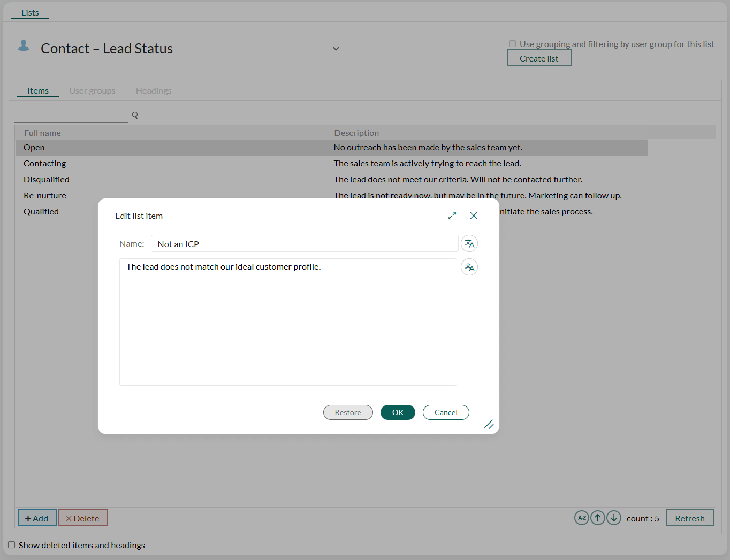Move selected item down using the down arrow icon
The width and height of the screenshot is (730, 560).
click(x=614, y=518)
